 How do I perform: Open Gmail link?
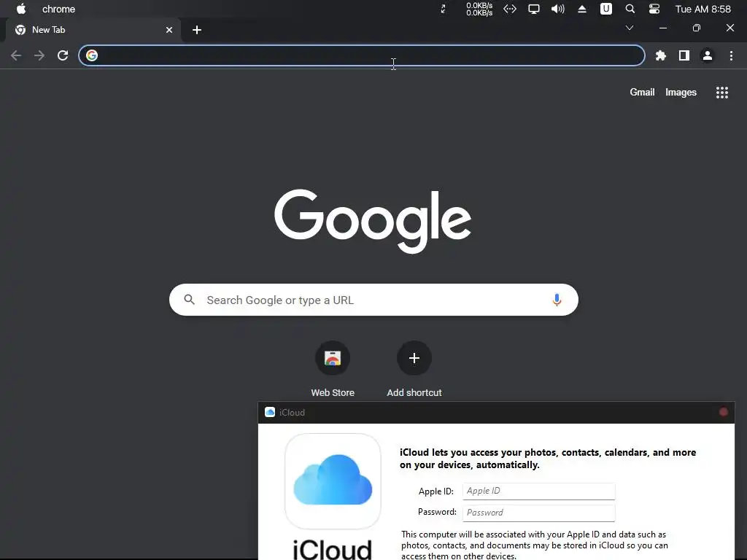[x=642, y=93]
